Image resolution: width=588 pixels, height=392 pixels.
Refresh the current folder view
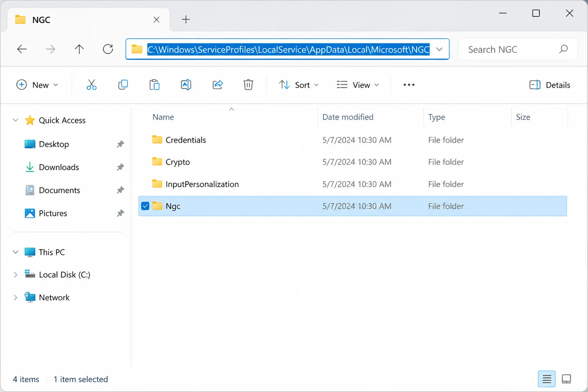108,49
